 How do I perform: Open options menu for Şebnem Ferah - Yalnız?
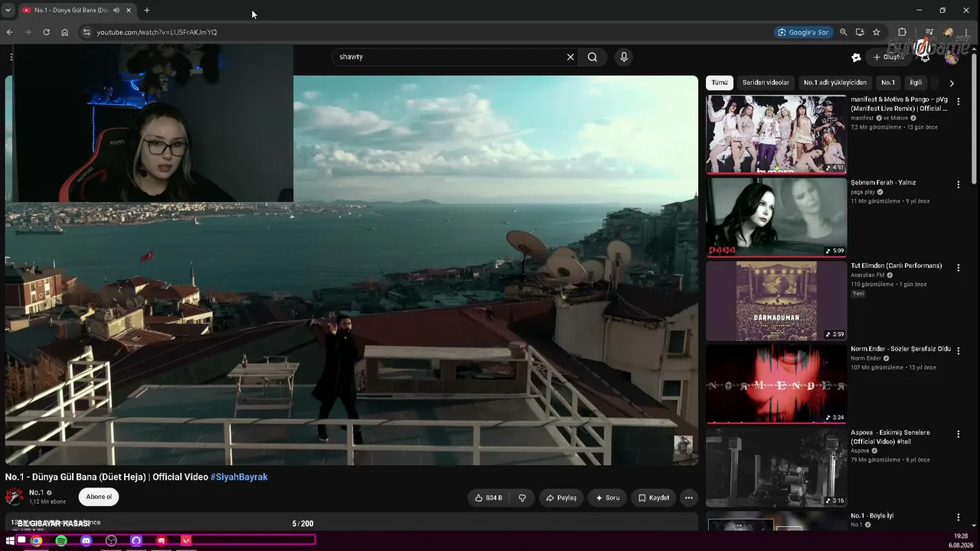[x=958, y=184]
